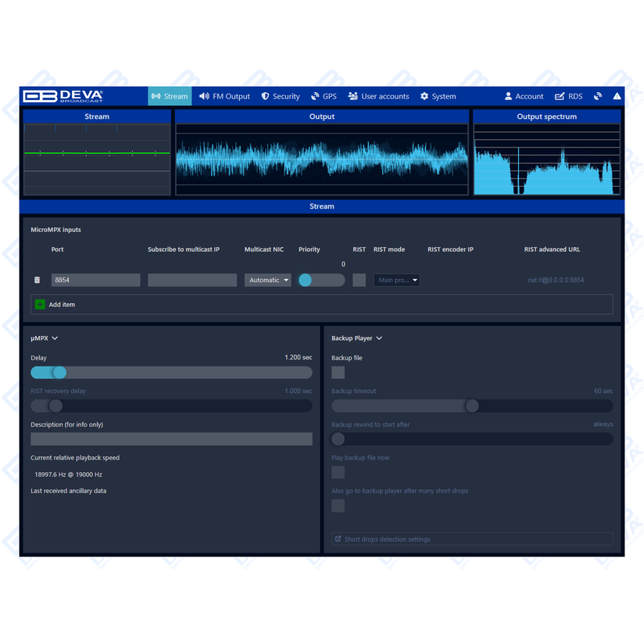Adjust the Delay slider
The height and width of the screenshot is (644, 644).
pyautogui.click(x=171, y=373)
